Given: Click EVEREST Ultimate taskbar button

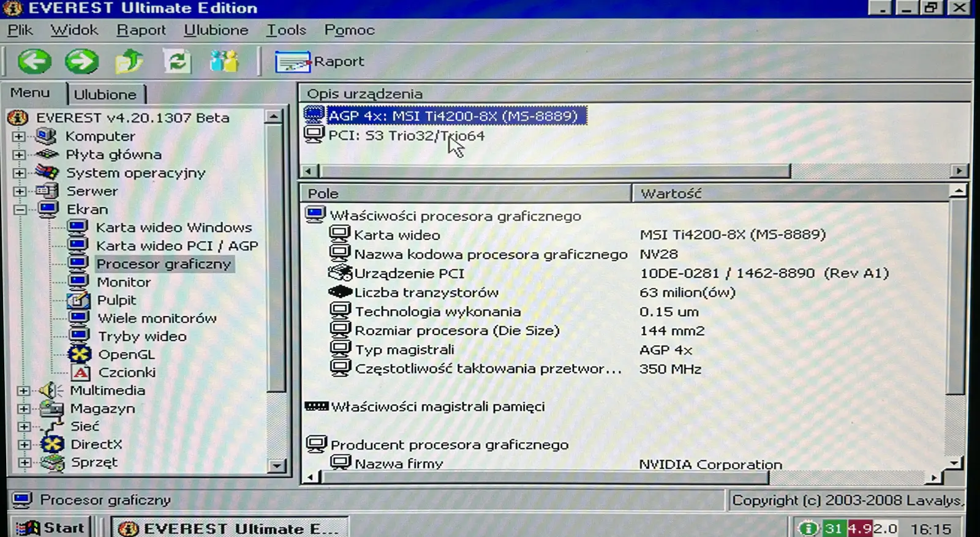Looking at the screenshot, I should click(229, 528).
